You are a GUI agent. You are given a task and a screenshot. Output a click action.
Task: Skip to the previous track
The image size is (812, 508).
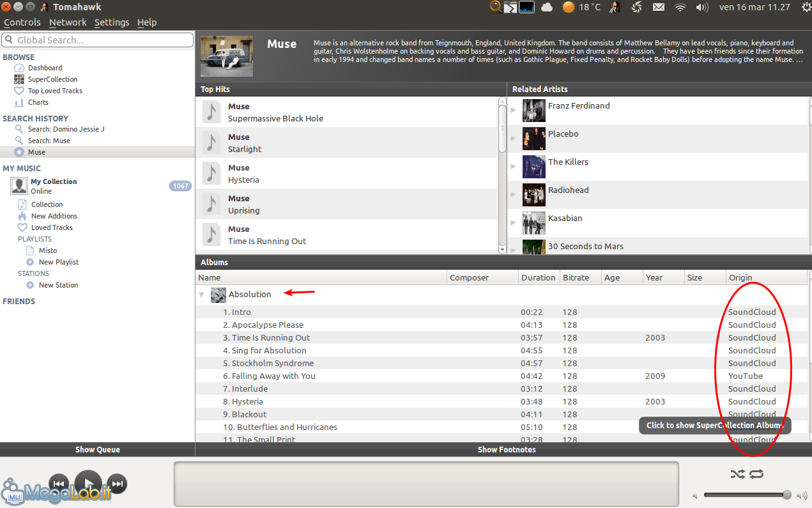(59, 484)
